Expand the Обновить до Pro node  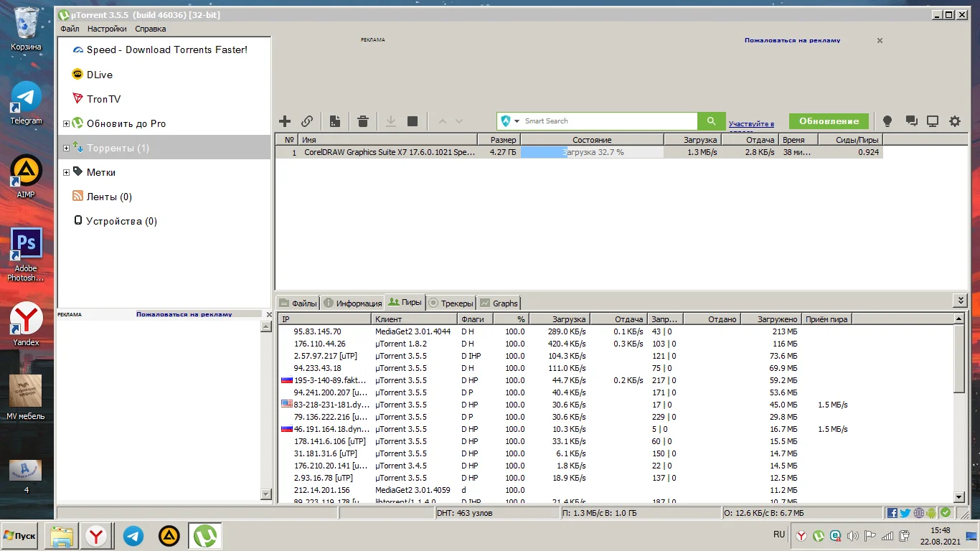pos(67,124)
